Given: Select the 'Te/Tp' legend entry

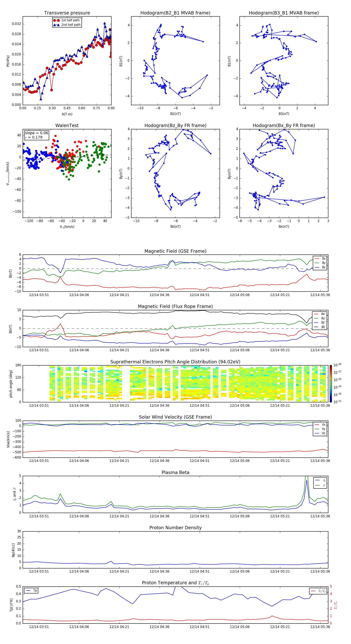Looking at the screenshot, I should [x=318, y=591].
